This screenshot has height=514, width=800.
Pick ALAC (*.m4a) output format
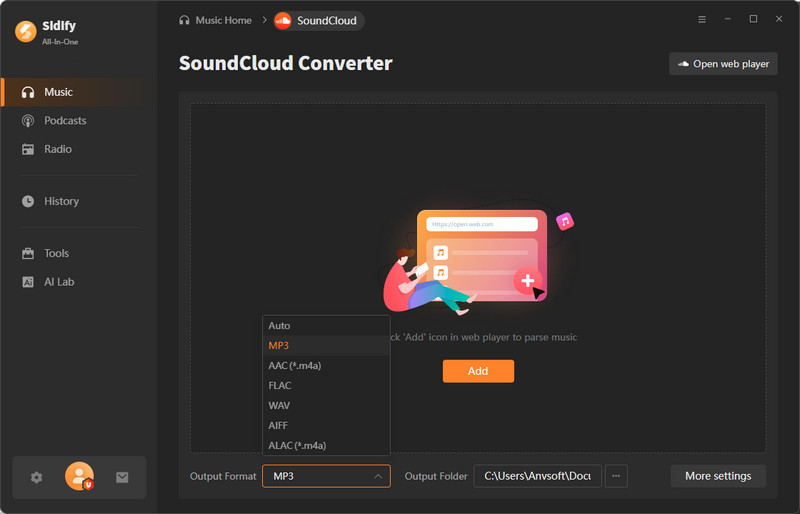297,445
